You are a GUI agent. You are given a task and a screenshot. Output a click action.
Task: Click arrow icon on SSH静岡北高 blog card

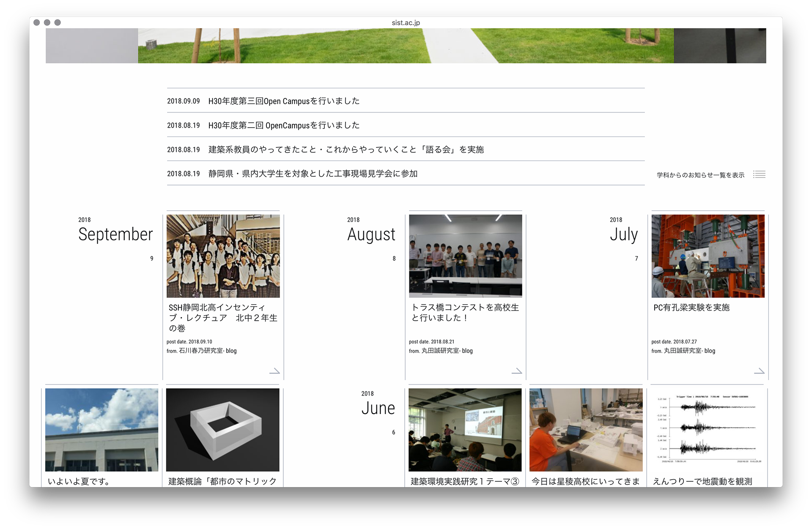coord(274,371)
